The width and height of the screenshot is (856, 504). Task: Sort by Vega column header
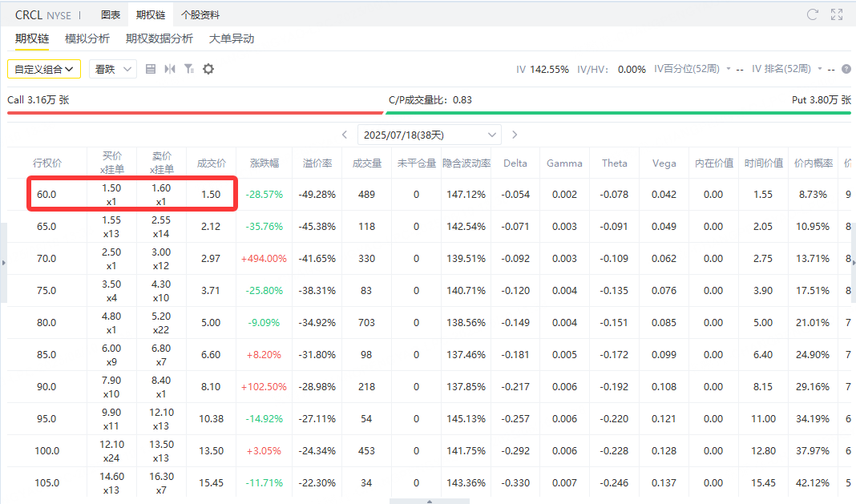[664, 163]
